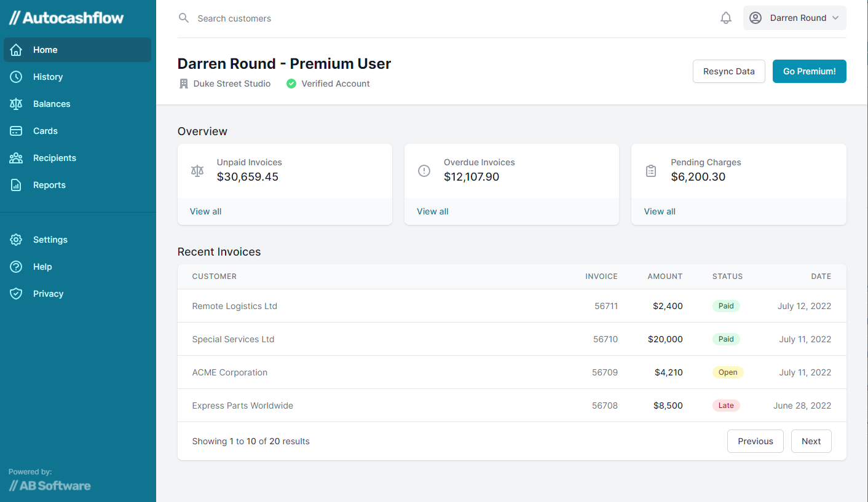Viewport: 868px width, 502px height.
Task: Click the Home house icon in sidebar
Action: coord(17,50)
